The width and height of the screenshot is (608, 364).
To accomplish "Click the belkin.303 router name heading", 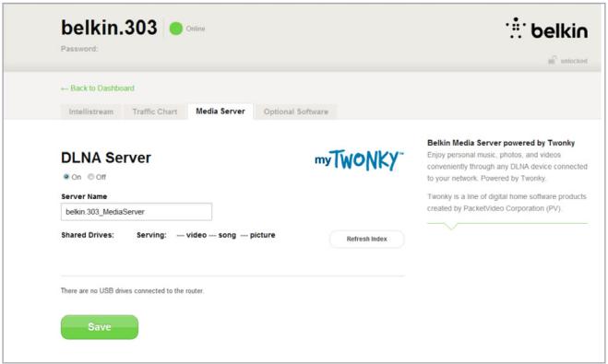I will click(109, 28).
